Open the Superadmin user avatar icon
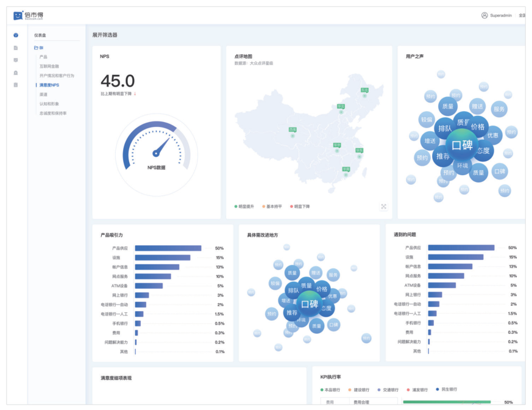Viewport: 532px width, 410px height. [x=484, y=15]
